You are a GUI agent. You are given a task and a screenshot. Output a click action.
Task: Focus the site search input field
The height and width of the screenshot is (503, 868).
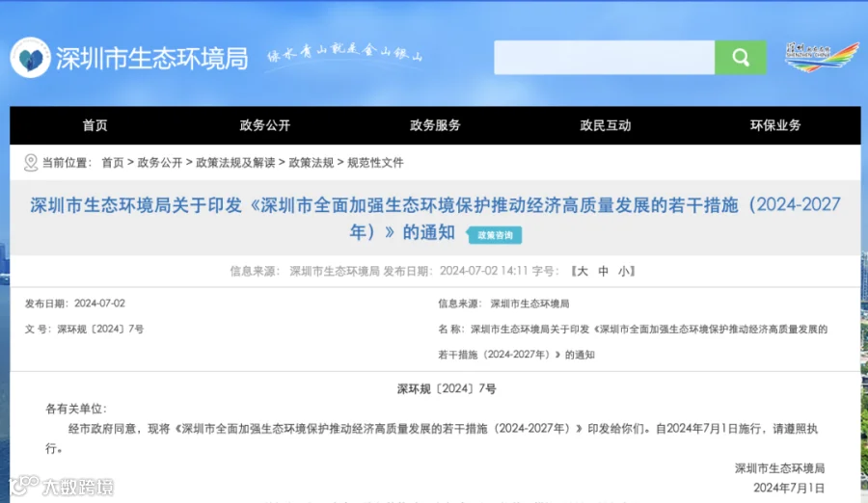tap(604, 57)
